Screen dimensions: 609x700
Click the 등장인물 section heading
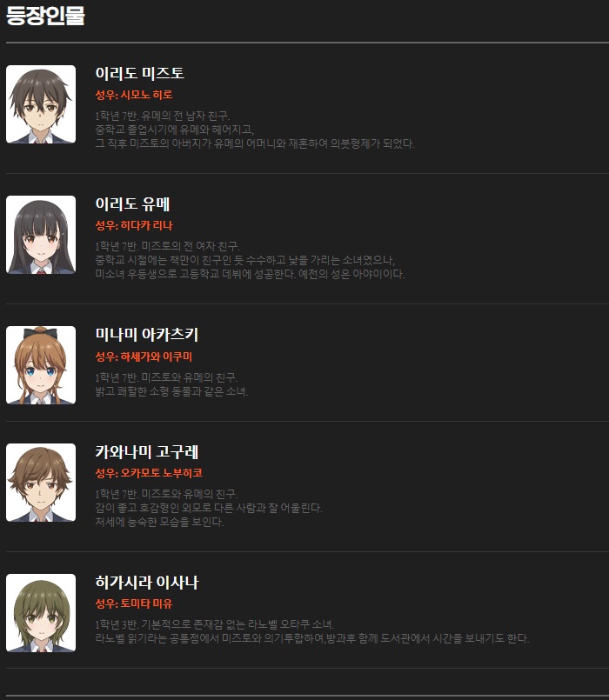(x=45, y=15)
